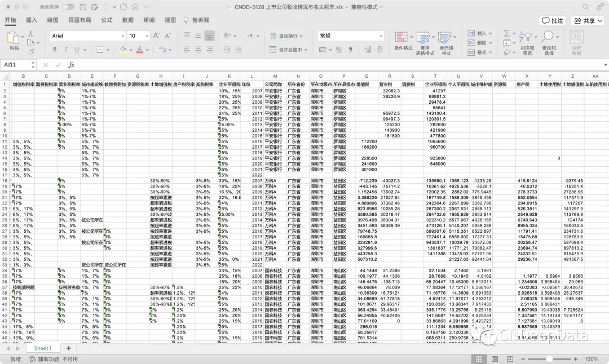The height and width of the screenshot is (364, 609).
Task: Apply the red font color A
Action: (x=139, y=49)
